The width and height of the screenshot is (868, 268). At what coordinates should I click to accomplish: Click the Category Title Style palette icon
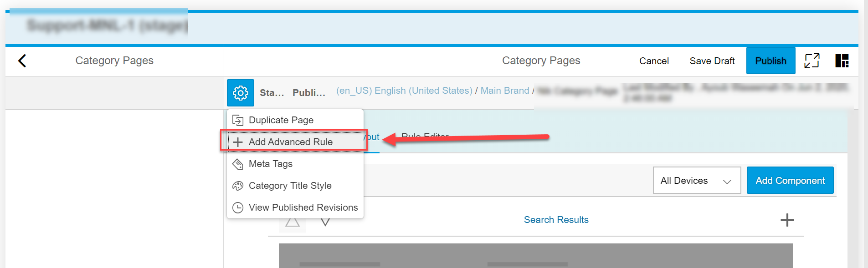click(238, 186)
